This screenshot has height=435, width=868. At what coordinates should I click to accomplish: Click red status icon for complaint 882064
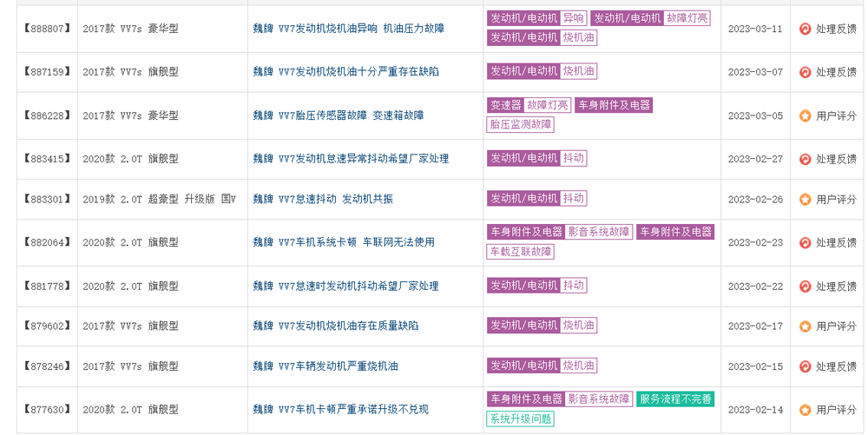pos(805,242)
